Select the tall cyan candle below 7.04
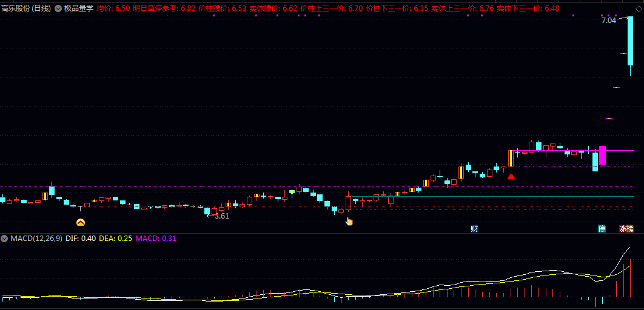644x310 pixels. (x=630, y=47)
